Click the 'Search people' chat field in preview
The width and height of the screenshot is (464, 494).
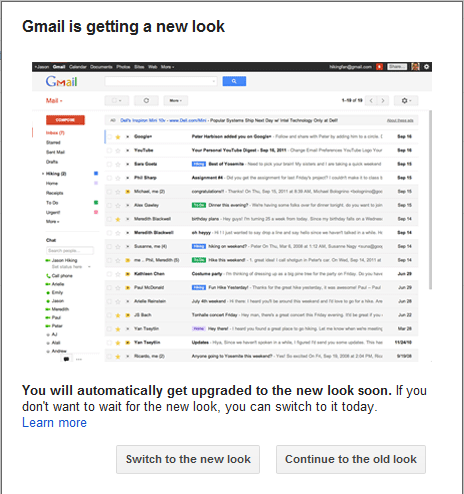[x=70, y=251]
